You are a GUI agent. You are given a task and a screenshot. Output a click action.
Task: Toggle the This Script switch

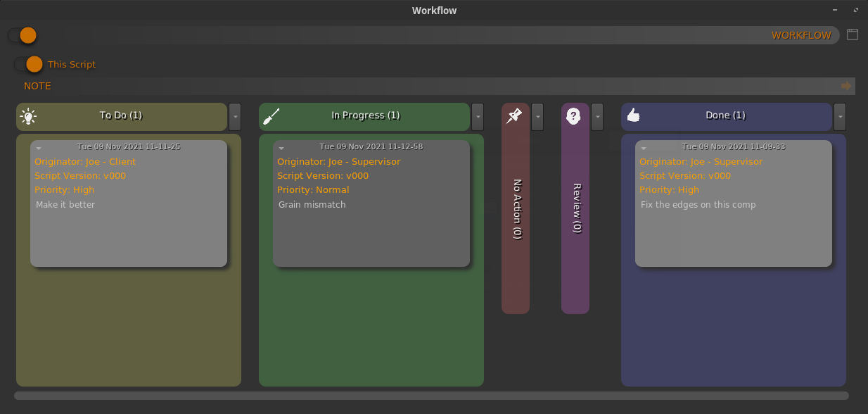[29, 64]
